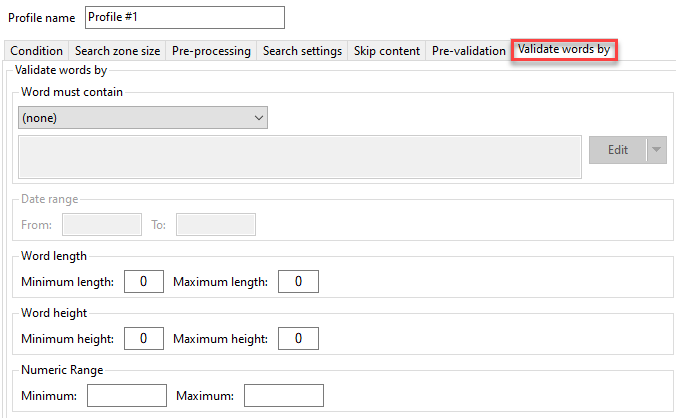Screen dimensions: 676x418
Task: Go to the Pre-processing tab
Action: pyautogui.click(x=211, y=51)
